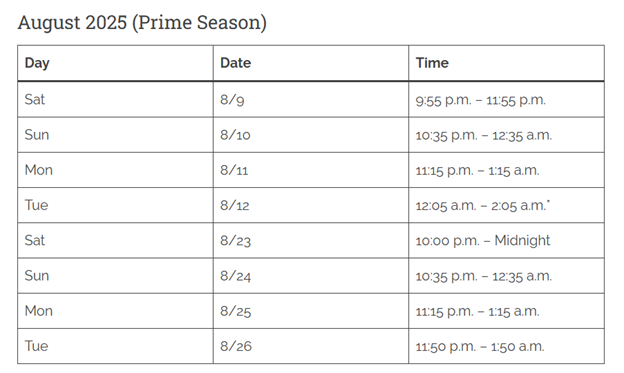Image resolution: width=624 pixels, height=373 pixels.
Task: Click the 10:00 p.m. – Midnight time cell
Action: 506,240
